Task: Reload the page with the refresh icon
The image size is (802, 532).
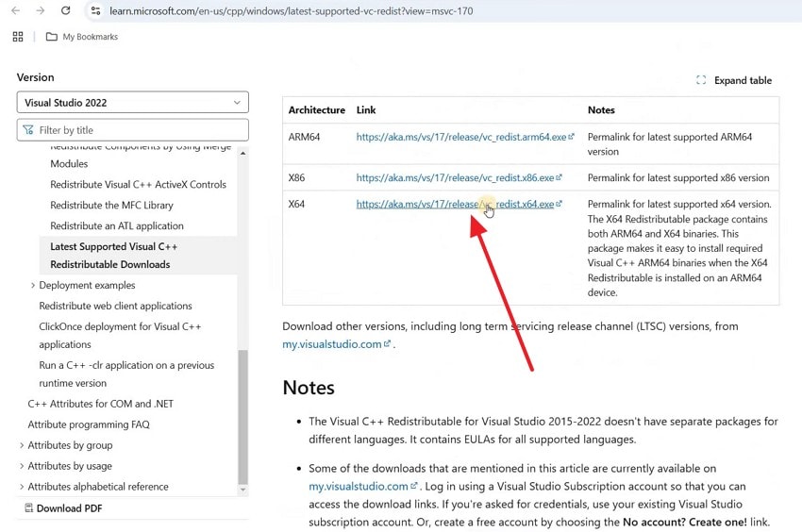Action: coord(65,10)
